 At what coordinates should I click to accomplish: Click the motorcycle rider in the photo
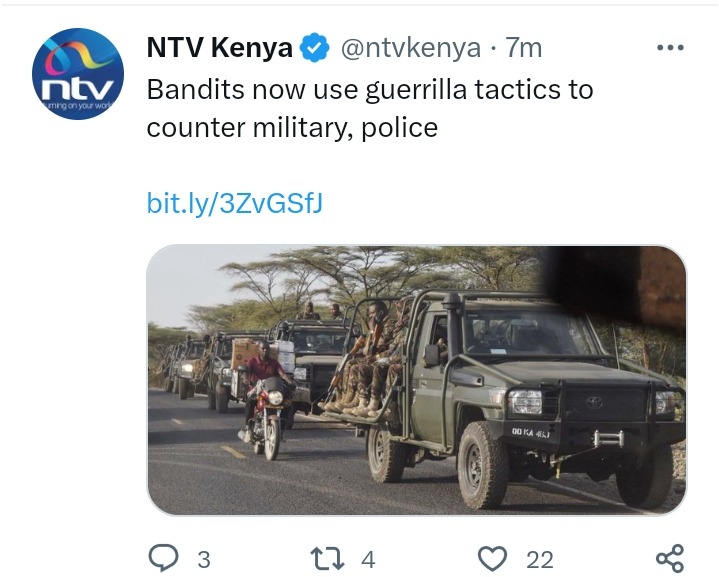266,398
